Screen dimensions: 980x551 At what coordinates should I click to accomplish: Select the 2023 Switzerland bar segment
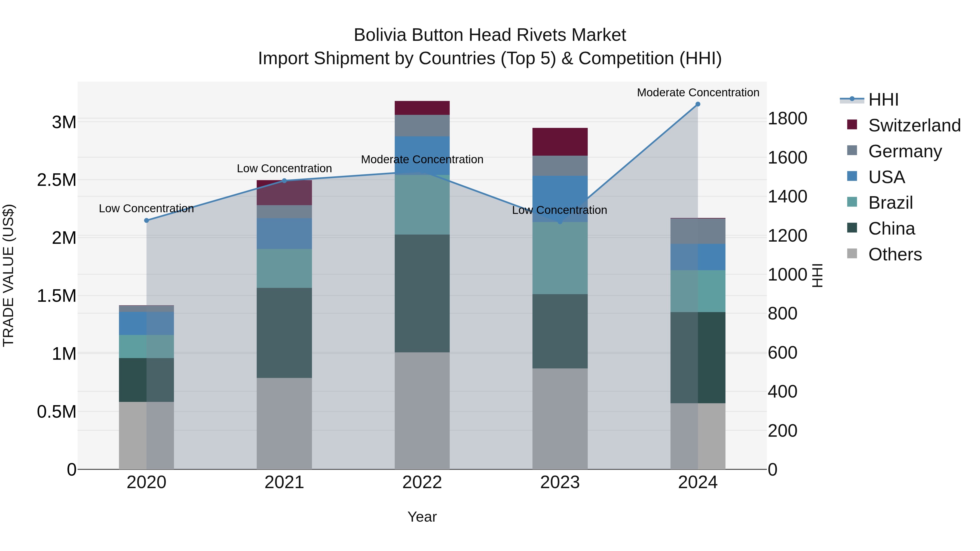point(560,142)
